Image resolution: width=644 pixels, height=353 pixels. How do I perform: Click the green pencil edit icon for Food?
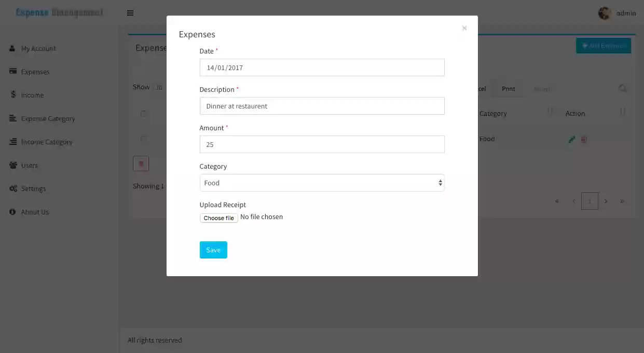(x=571, y=139)
